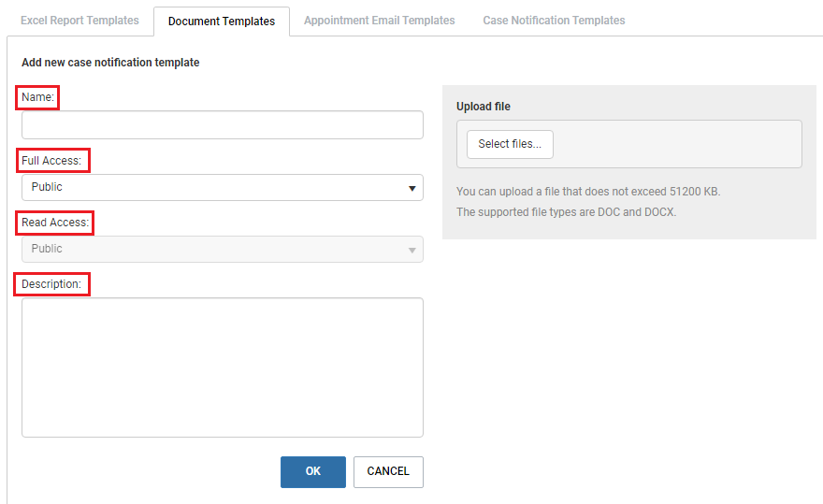Click the Full Access: label
Viewport: 823px width, 504px height.
51,161
